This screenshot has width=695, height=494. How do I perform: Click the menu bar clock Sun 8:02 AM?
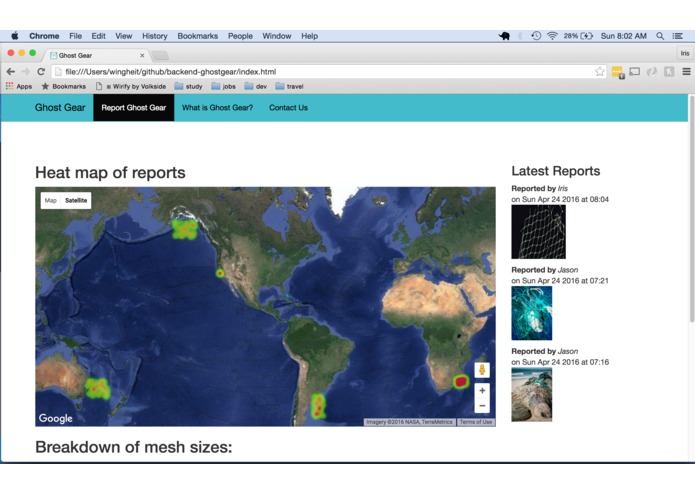(623, 36)
